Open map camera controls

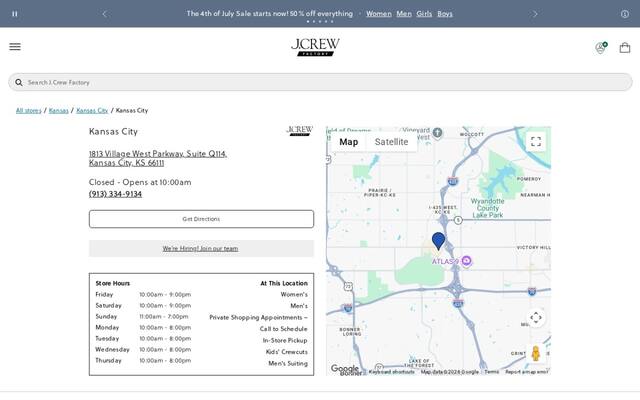click(x=536, y=318)
